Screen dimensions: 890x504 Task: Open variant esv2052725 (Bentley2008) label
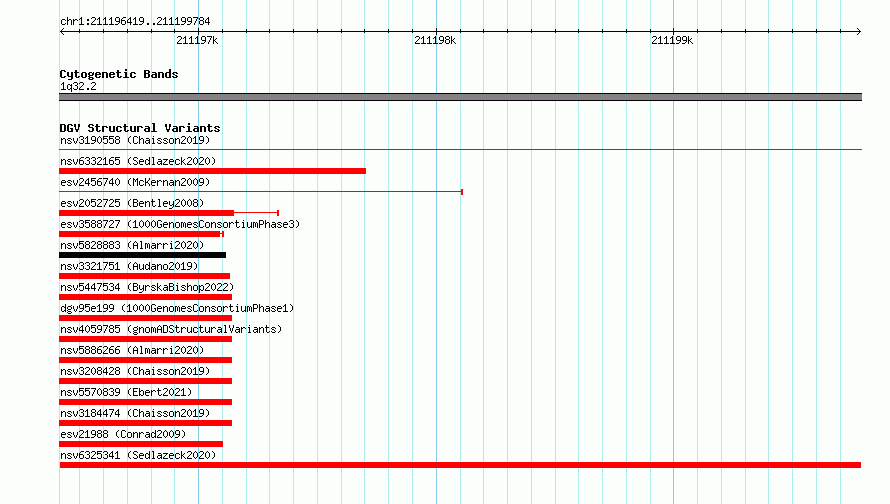132,203
